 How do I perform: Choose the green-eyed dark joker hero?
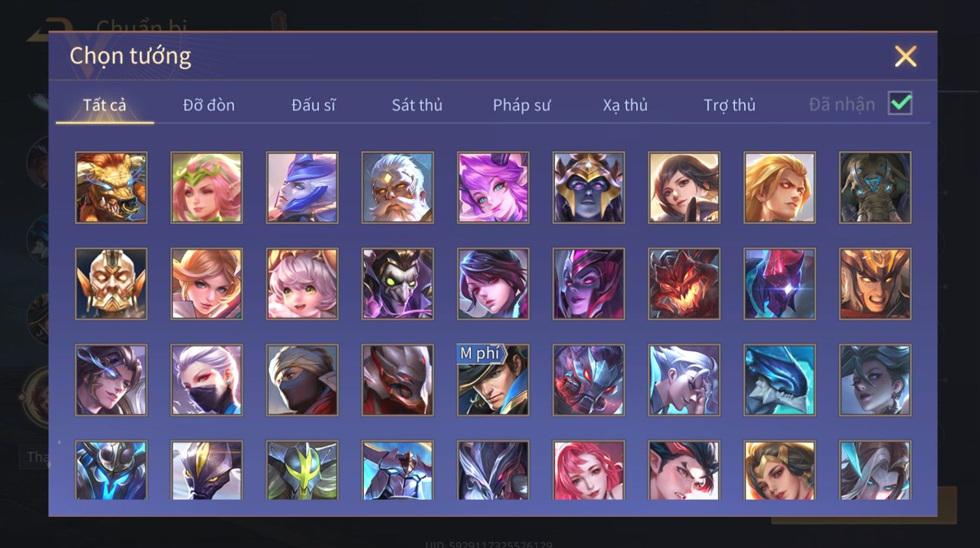pyautogui.click(x=397, y=284)
